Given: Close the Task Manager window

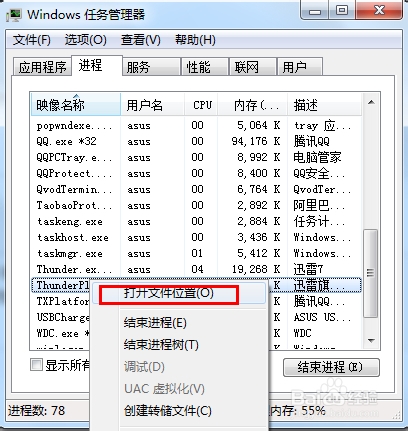Looking at the screenshot, I should pyautogui.click(x=379, y=11).
